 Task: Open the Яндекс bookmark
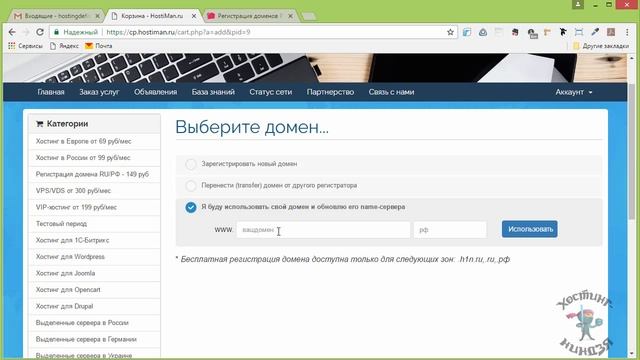click(64, 46)
